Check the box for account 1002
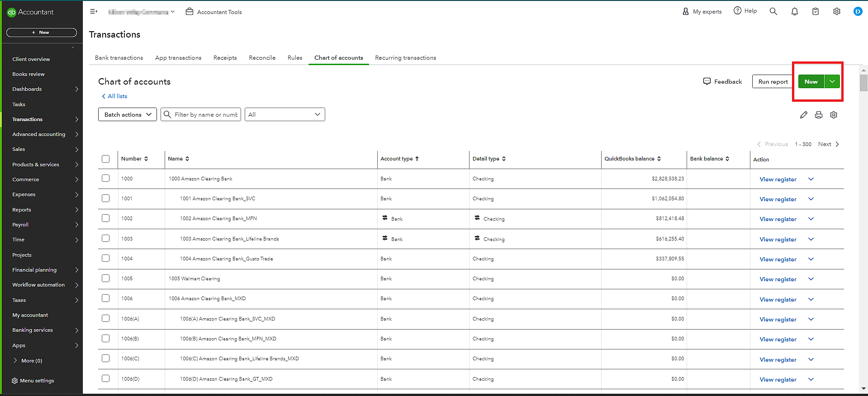Image resolution: width=868 pixels, height=396 pixels. click(106, 218)
